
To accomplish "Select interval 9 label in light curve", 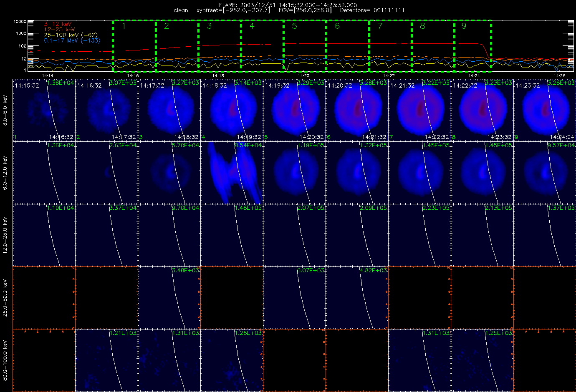I will 464,26.
